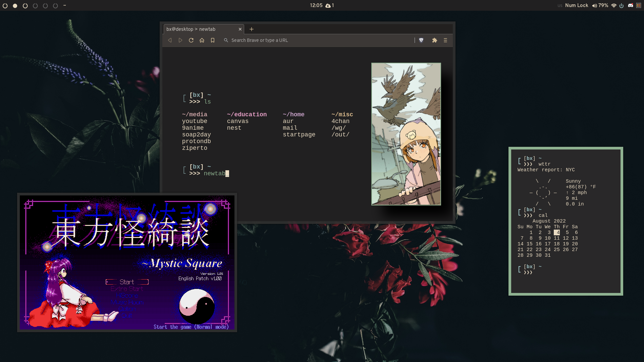Click 'Weather report: NYC' in terminal
Screen dimensions: 644x362
point(546,170)
